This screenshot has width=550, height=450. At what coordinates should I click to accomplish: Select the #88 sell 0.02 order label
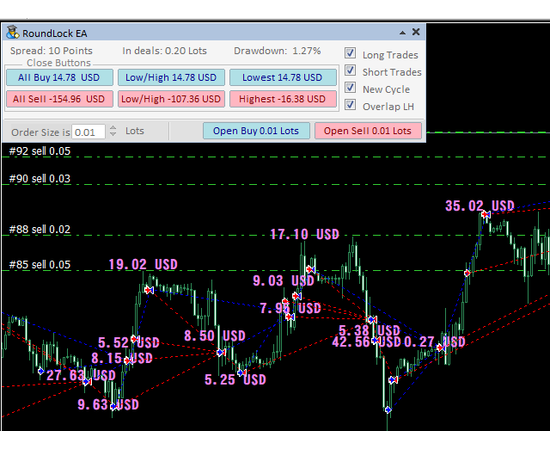coord(40,229)
